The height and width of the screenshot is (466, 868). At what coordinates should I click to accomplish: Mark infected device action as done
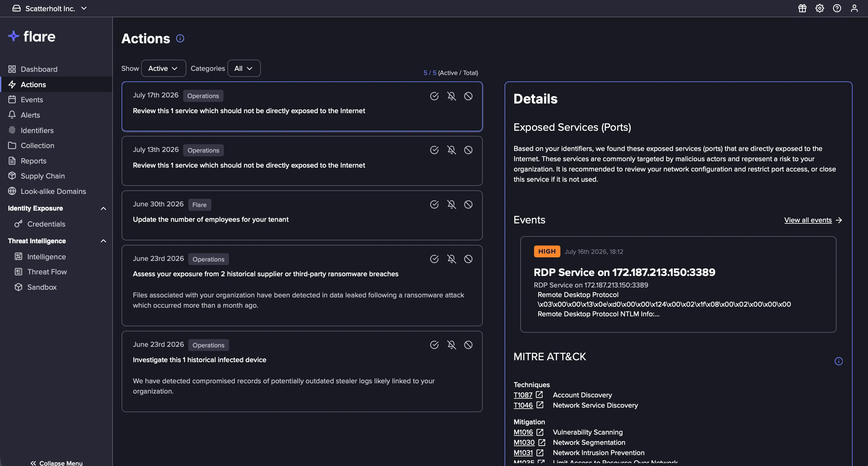[x=434, y=345]
